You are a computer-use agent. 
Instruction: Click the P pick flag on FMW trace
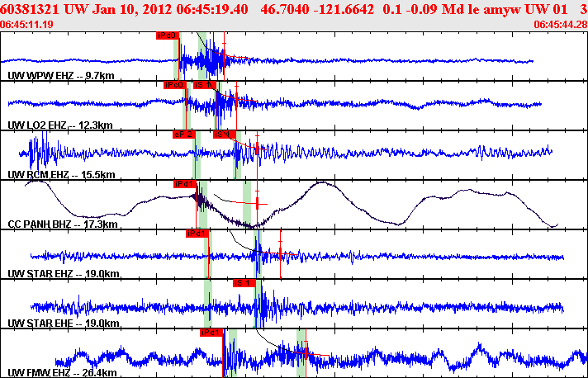[x=211, y=333]
